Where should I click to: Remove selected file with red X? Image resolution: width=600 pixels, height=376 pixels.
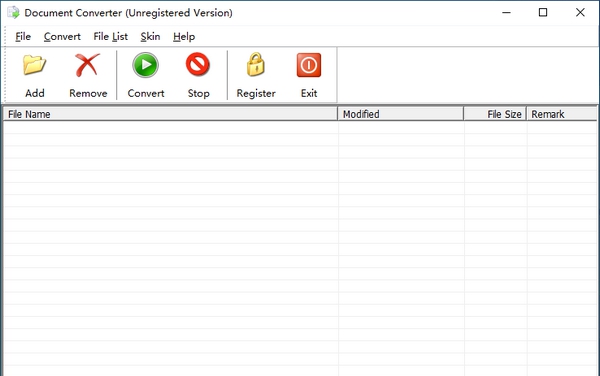(x=88, y=65)
